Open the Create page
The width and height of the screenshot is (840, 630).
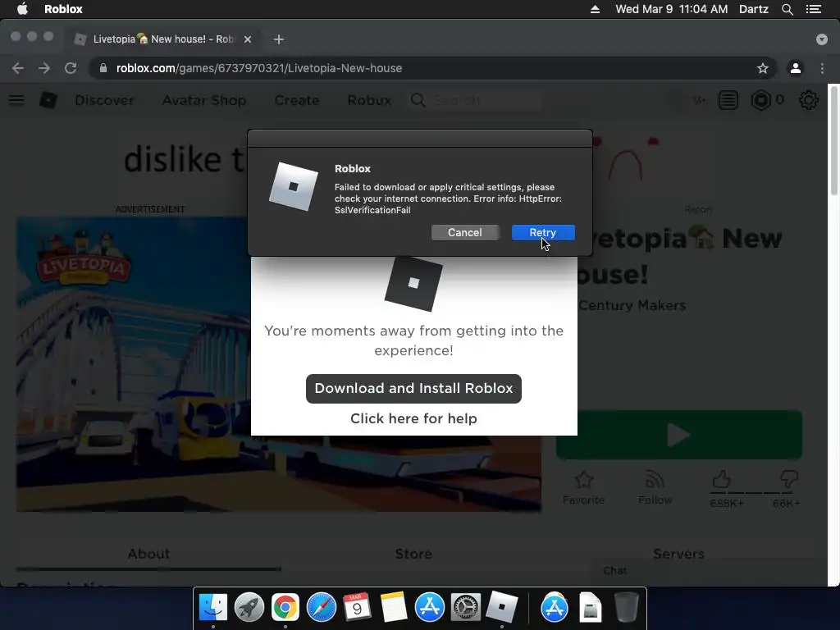(x=297, y=100)
